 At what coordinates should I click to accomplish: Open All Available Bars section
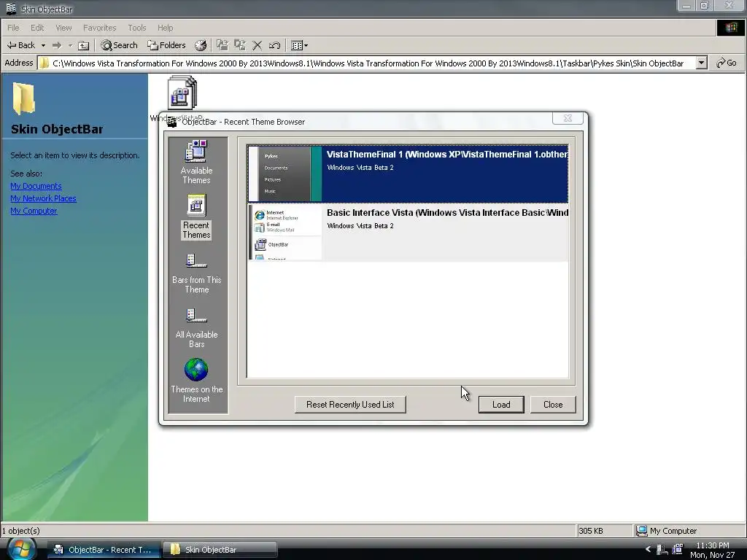pyautogui.click(x=196, y=328)
